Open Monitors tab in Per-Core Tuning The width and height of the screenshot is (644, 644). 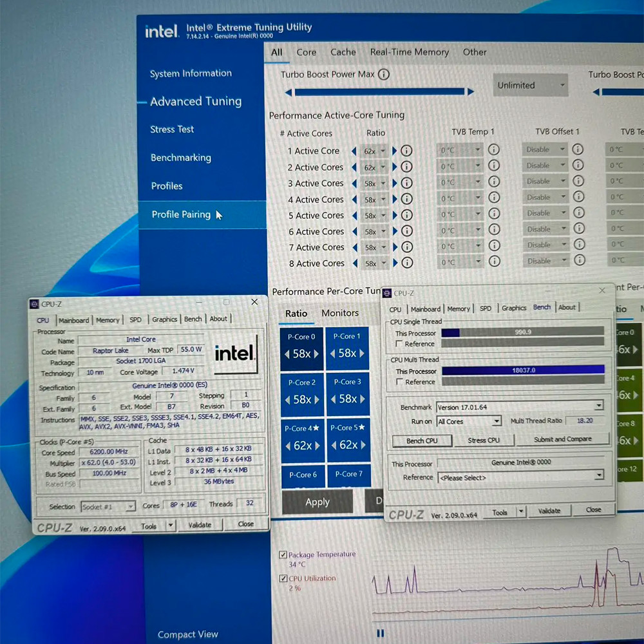click(340, 313)
